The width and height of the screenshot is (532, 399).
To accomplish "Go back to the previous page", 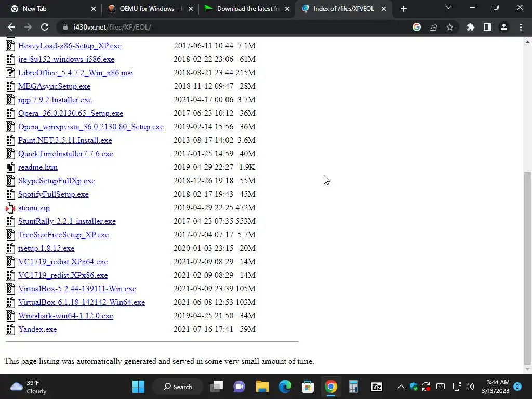I will pyautogui.click(x=11, y=27).
